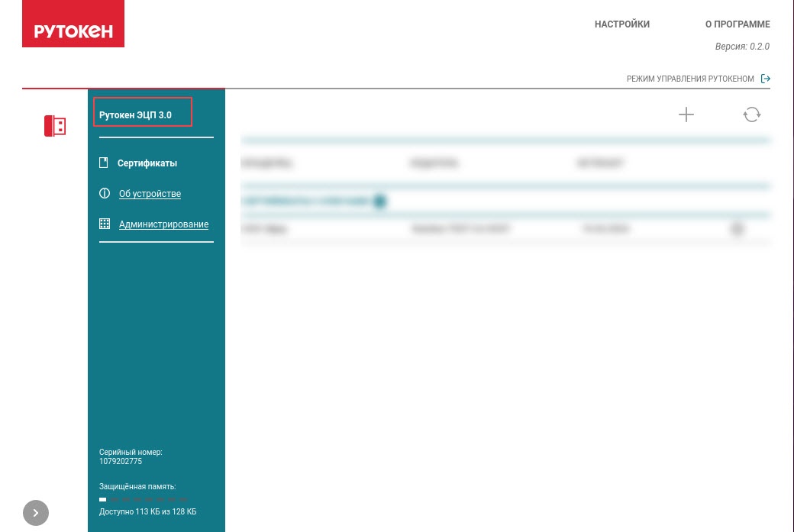The image size is (794, 532).
Task: Click the document icon next to Сертификаты
Action: pyautogui.click(x=104, y=163)
